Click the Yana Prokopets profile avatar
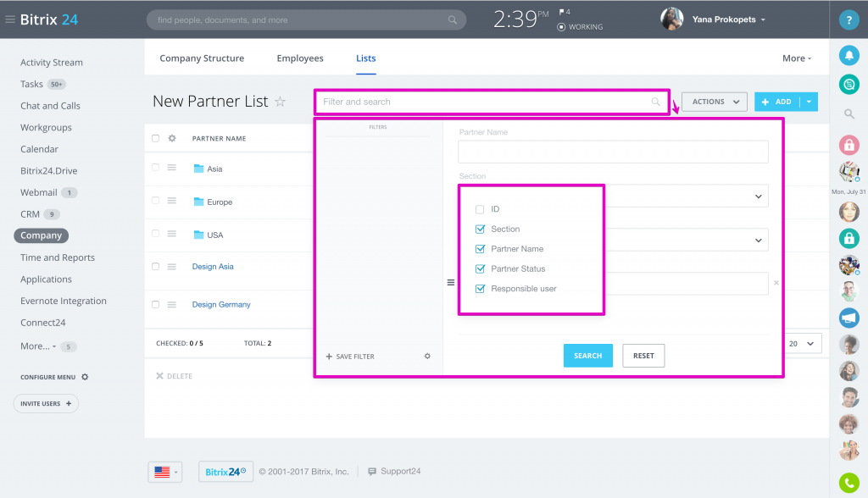Screen dimensions: 868x498 point(672,19)
